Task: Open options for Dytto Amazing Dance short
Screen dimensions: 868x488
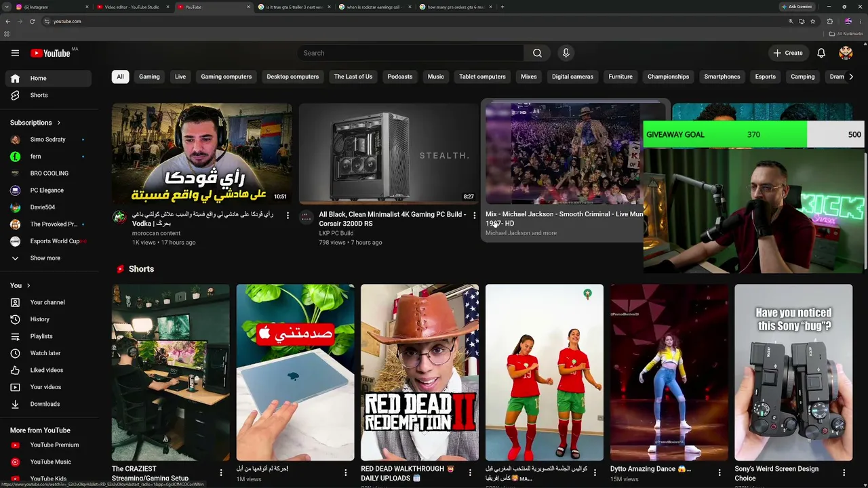Action: tap(719, 472)
